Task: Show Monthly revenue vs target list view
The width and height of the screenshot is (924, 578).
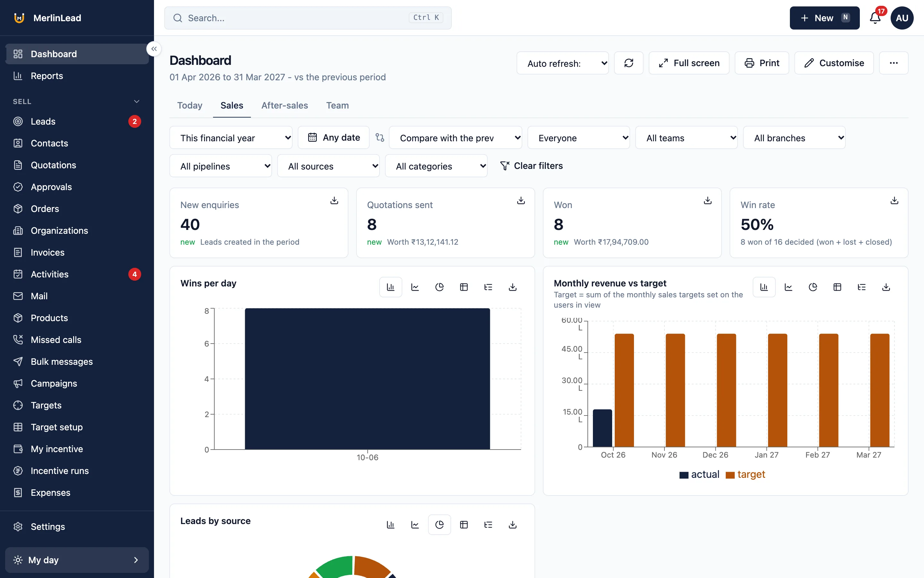Action: click(862, 287)
